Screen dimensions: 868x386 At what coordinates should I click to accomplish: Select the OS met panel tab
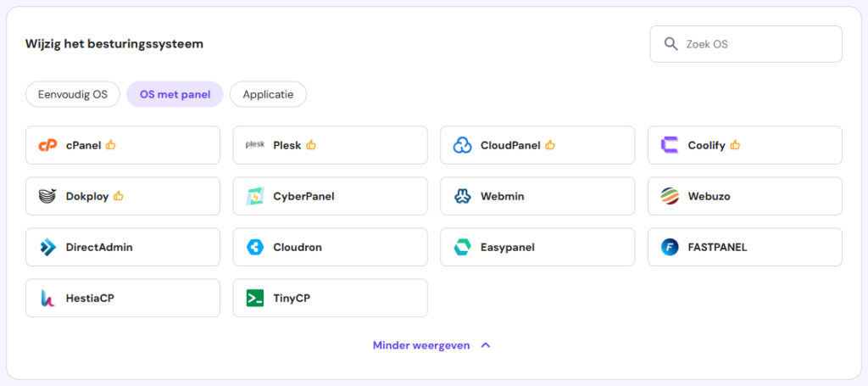(x=175, y=94)
